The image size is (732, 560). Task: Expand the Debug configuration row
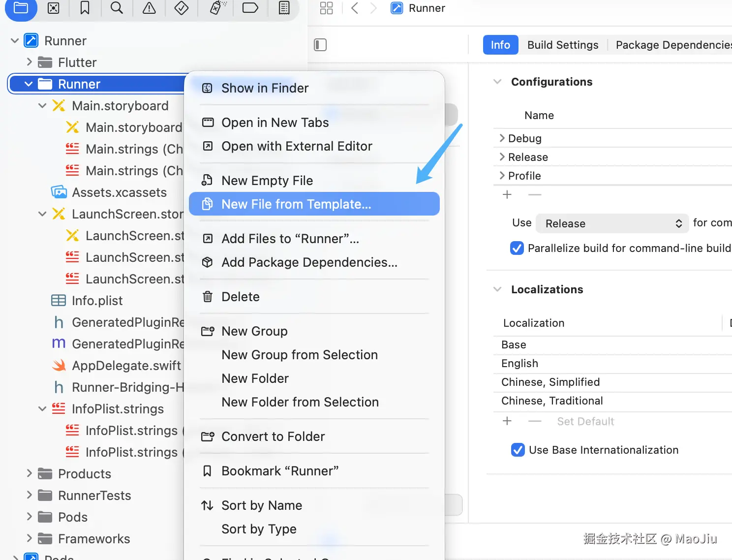tap(502, 138)
